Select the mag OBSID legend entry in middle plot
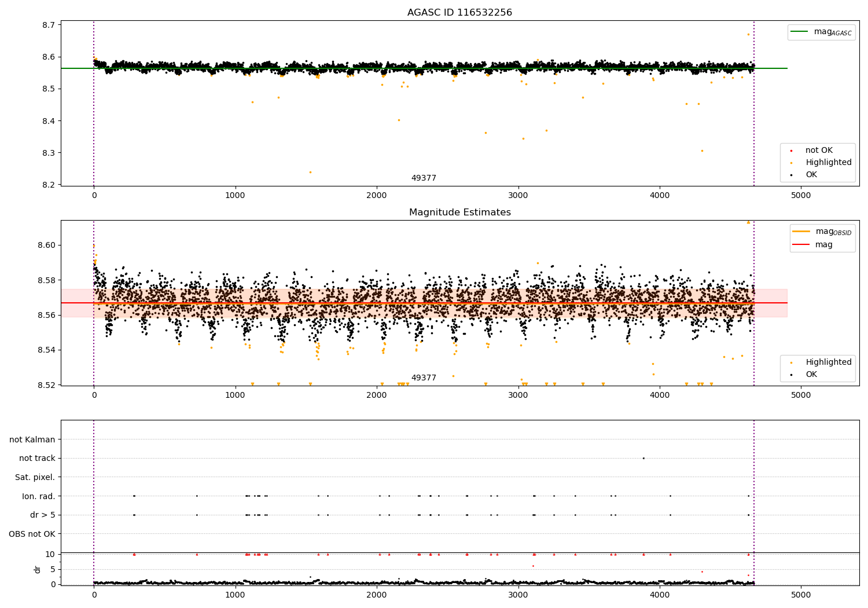The height and width of the screenshot is (608, 868). [x=822, y=232]
